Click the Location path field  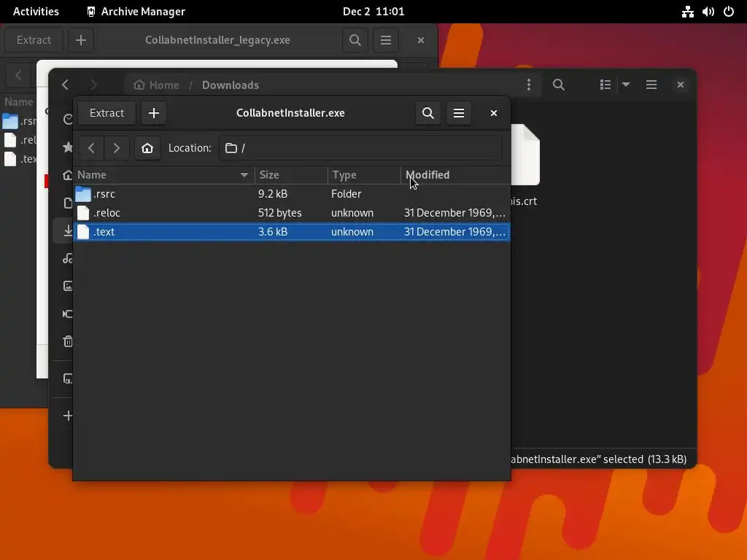360,148
